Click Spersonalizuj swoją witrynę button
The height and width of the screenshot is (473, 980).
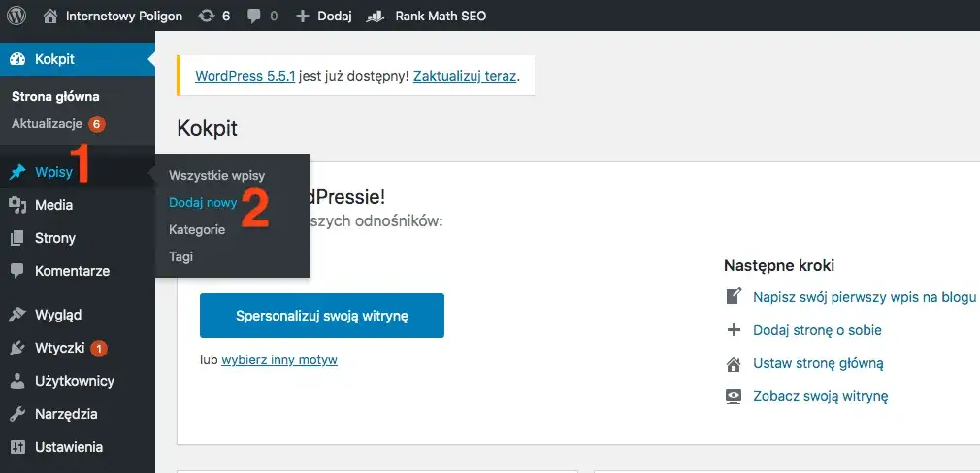point(322,316)
